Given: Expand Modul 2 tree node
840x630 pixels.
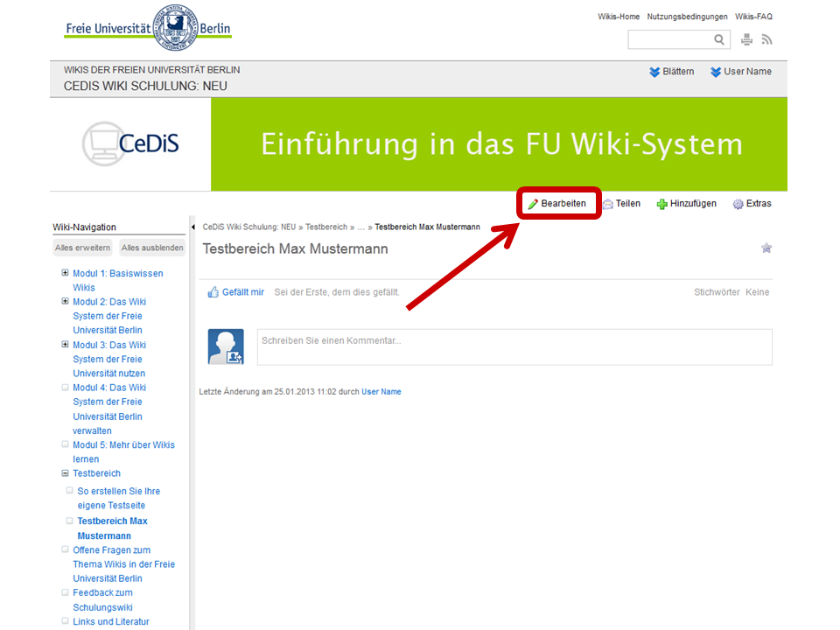Looking at the screenshot, I should (65, 301).
